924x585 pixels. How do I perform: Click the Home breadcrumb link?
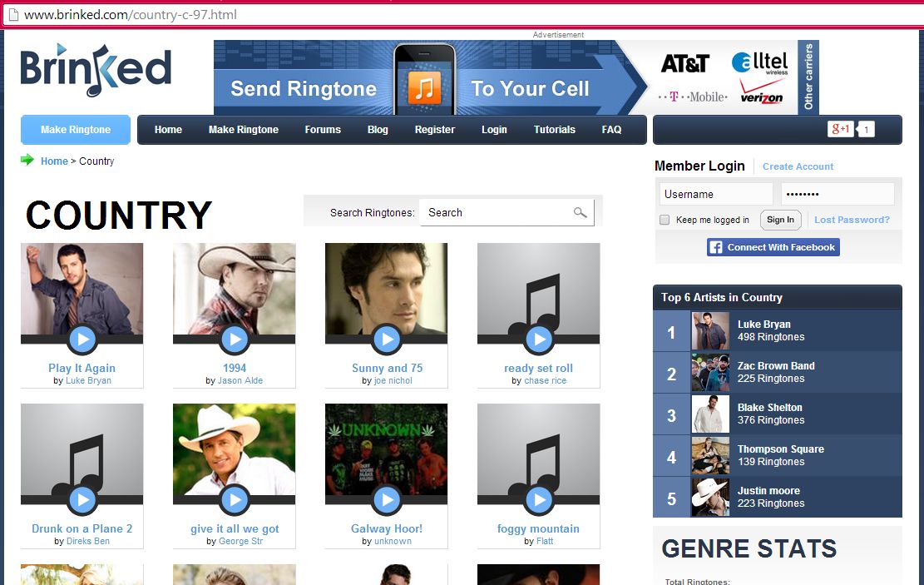[x=54, y=161]
